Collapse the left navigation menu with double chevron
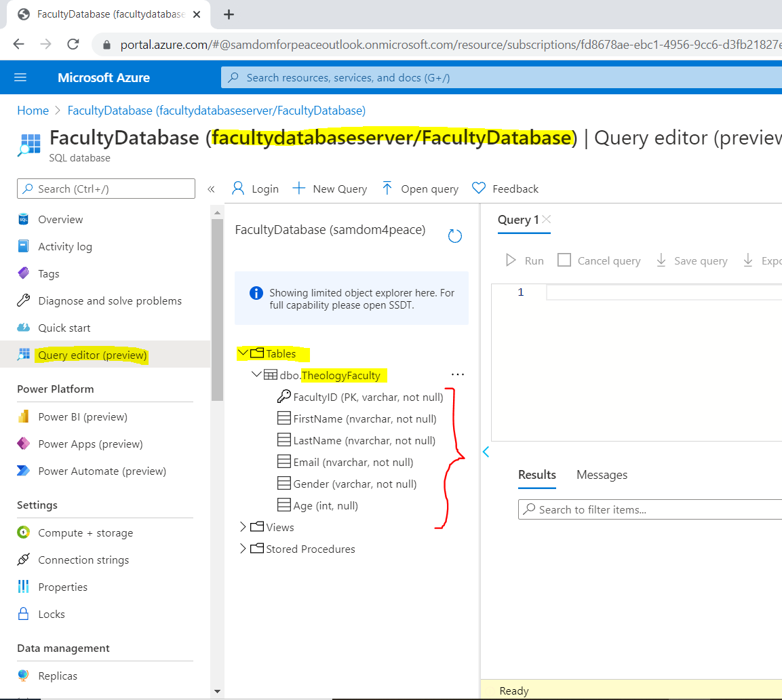 click(x=211, y=189)
